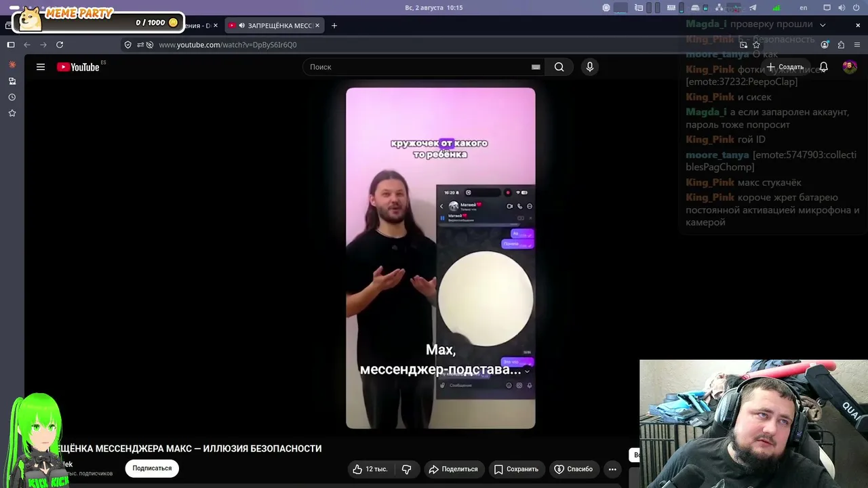The height and width of the screenshot is (488, 868).
Task: Expand the Max мессенджер-подстава caption chevron
Action: 527,371
